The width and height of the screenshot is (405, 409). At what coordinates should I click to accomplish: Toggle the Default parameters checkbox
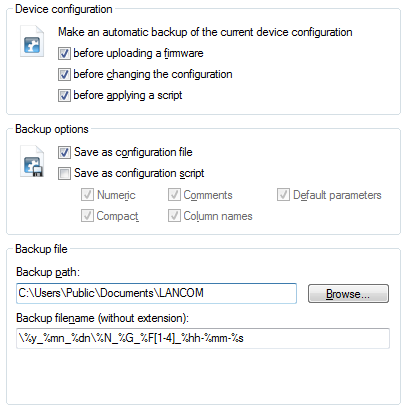pyautogui.click(x=283, y=195)
